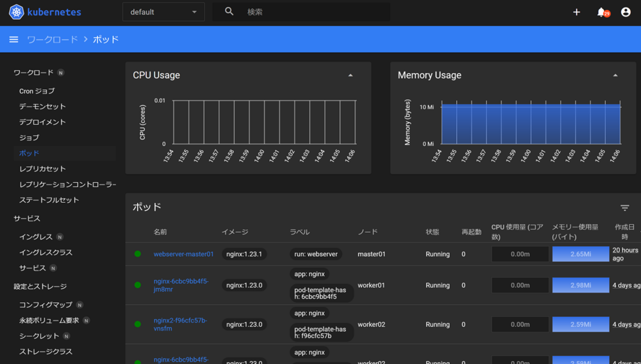The height and width of the screenshot is (364, 641).
Task: Open the user account icon
Action: (626, 11)
